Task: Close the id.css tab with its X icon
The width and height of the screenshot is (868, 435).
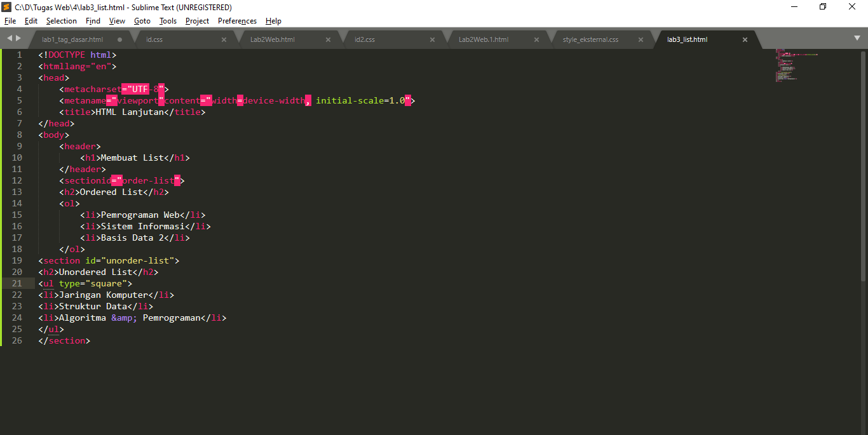Action: point(224,39)
